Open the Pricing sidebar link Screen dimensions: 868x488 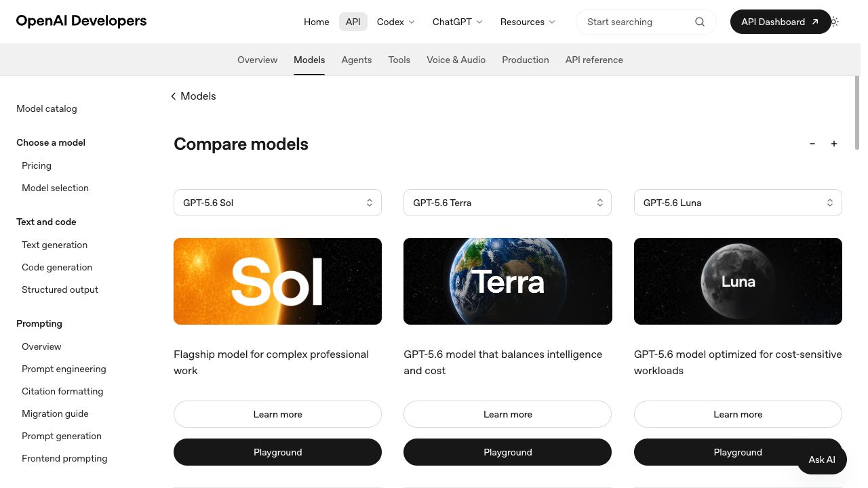click(37, 165)
